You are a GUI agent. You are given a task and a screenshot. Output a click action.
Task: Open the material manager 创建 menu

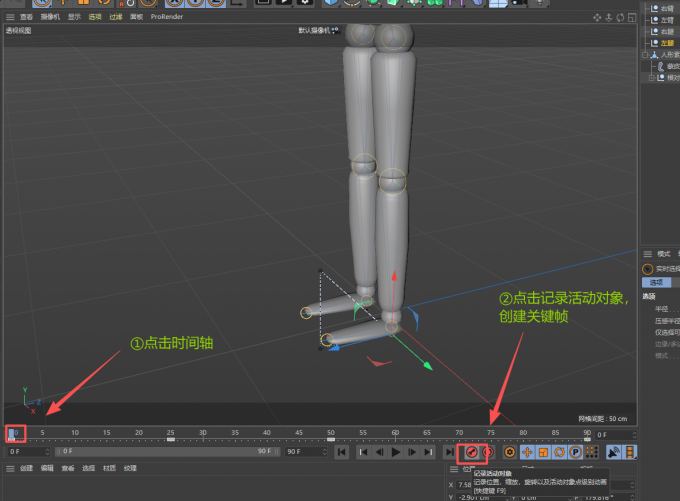[27, 468]
